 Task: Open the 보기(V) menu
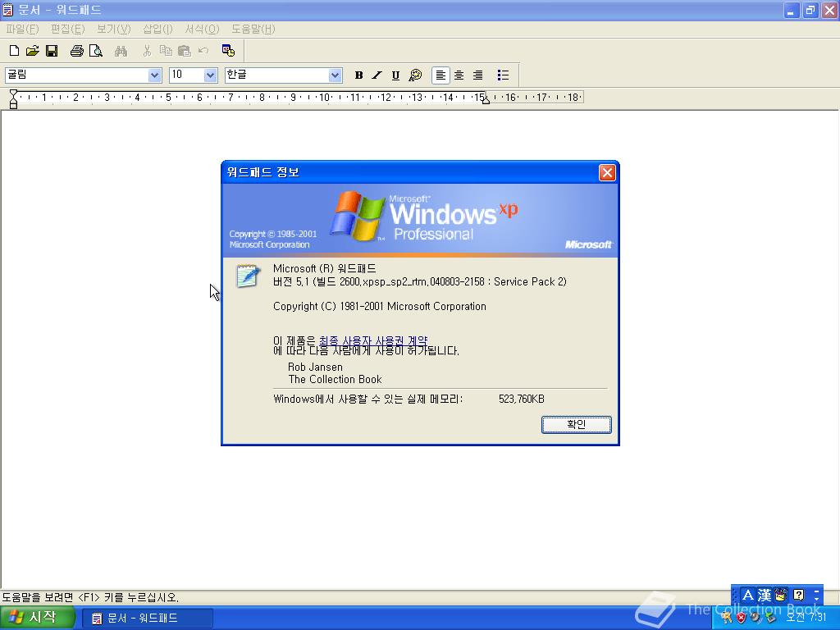113,29
